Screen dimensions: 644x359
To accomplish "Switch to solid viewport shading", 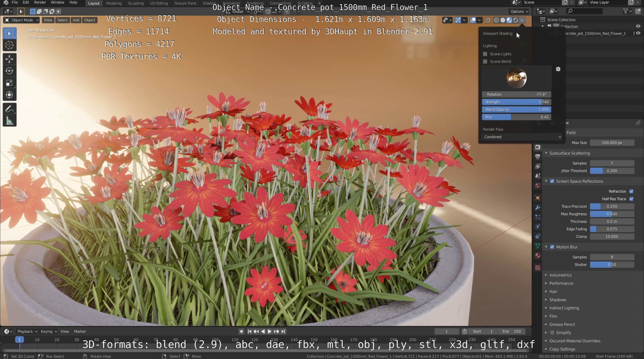I will (x=503, y=20).
